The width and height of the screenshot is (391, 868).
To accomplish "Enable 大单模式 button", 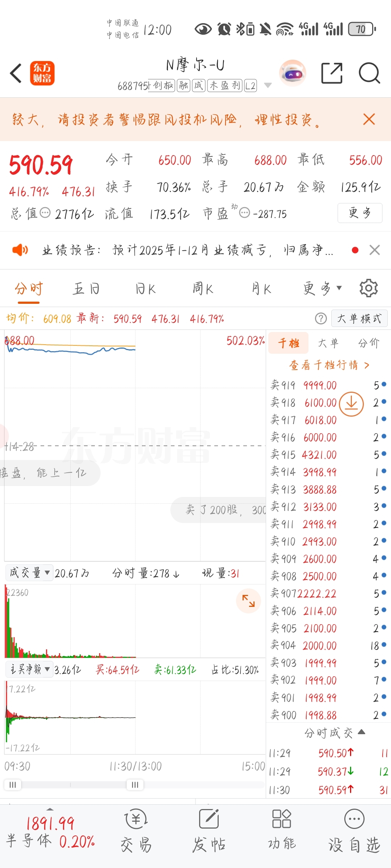I will (360, 319).
